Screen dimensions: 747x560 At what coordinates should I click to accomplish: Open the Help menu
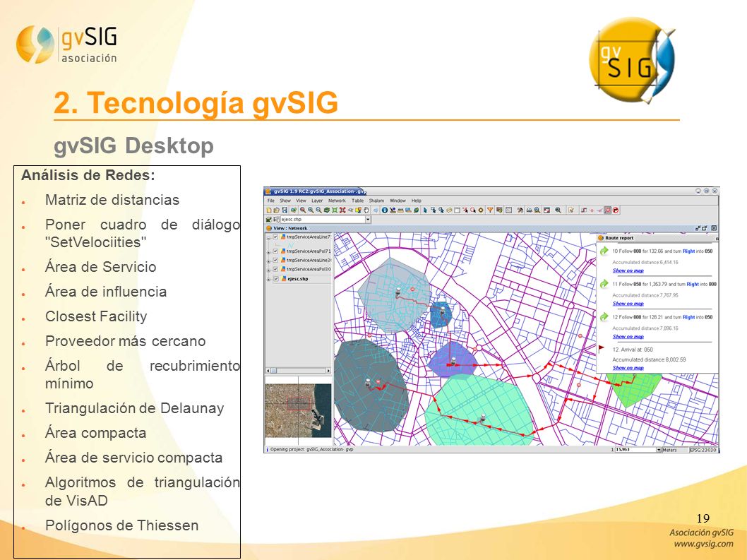[417, 201]
